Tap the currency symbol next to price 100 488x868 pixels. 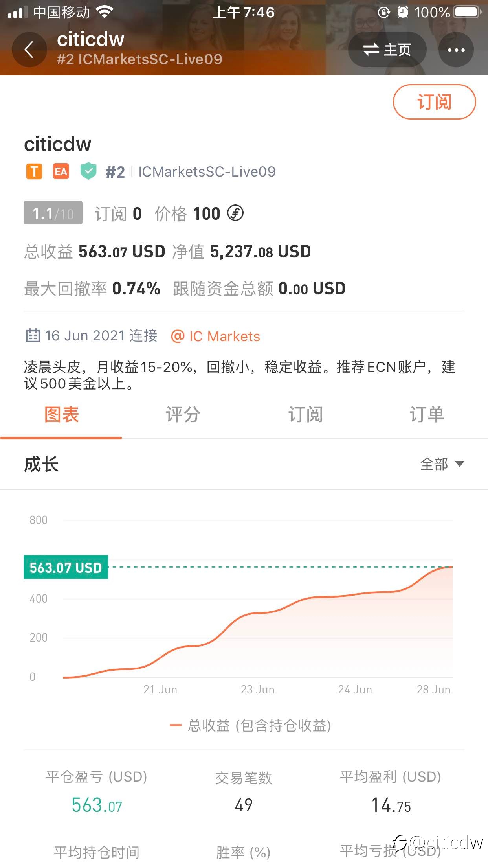point(235,213)
